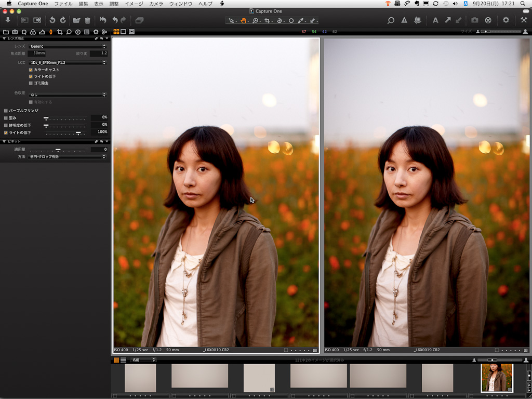Uncheck the カラーキャスト checkbox
The height and width of the screenshot is (399, 532).
click(x=31, y=70)
